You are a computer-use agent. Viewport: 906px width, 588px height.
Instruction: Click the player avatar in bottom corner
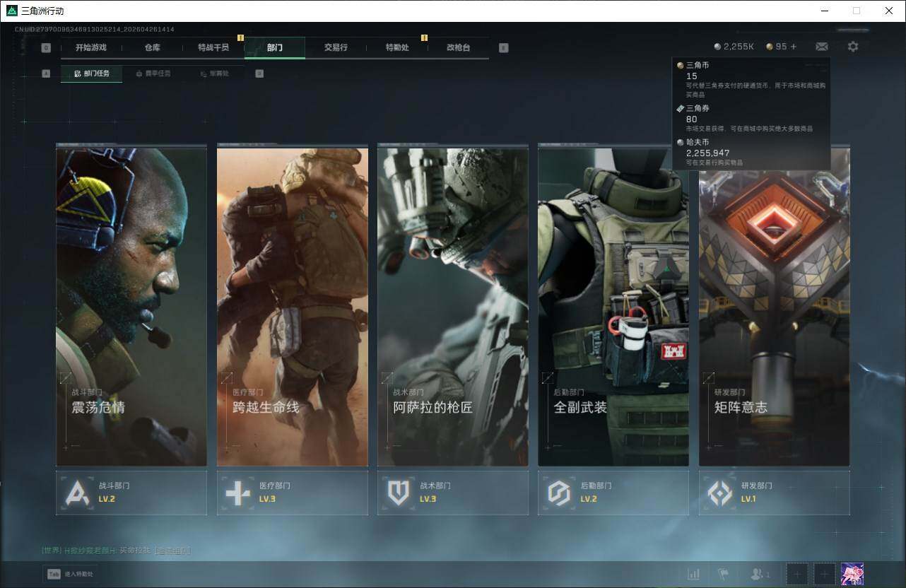point(852,574)
